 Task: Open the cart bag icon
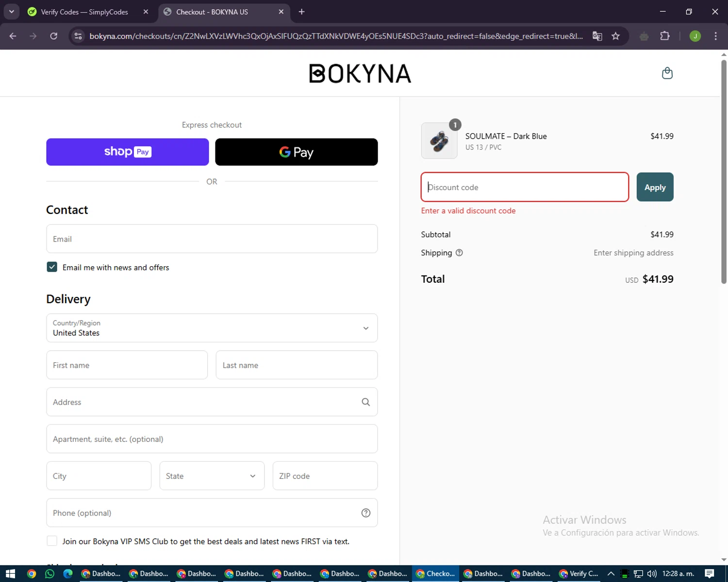[667, 73]
